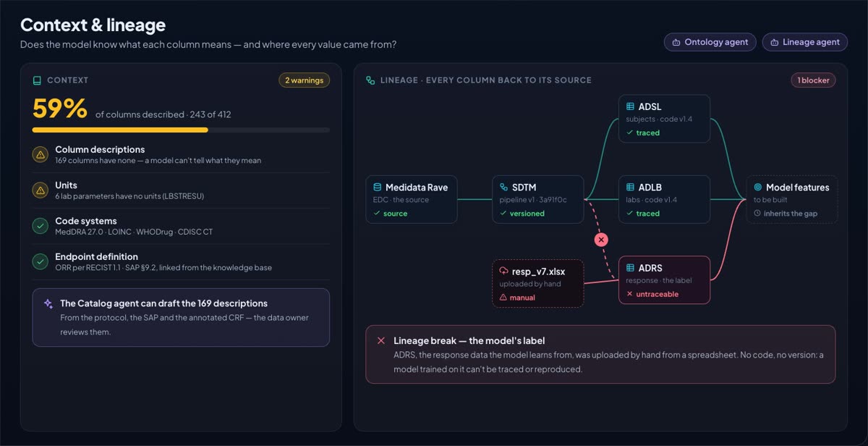Viewport: 868px width, 446px height.
Task: Open the Lineage agent button
Action: (804, 42)
